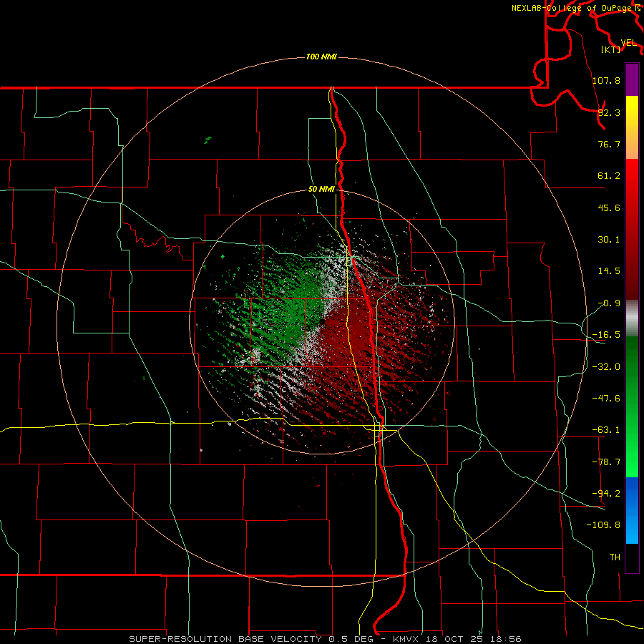Click the 45.6 value on velocity scale
644x644 pixels.
click(x=609, y=208)
